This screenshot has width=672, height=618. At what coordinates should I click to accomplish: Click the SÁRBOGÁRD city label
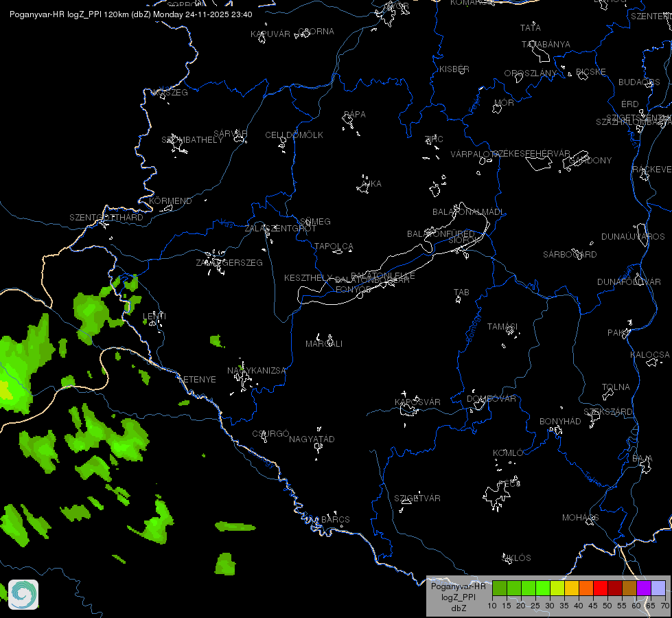pyautogui.click(x=570, y=255)
